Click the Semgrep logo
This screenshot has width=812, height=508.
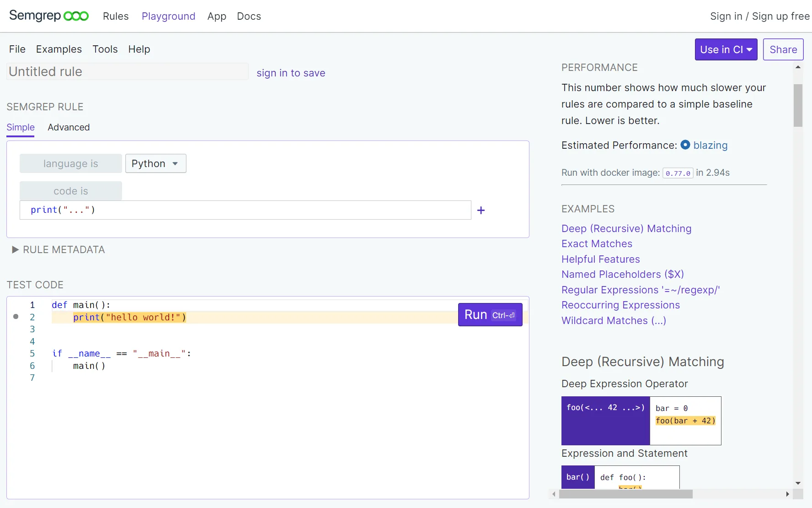tap(48, 16)
